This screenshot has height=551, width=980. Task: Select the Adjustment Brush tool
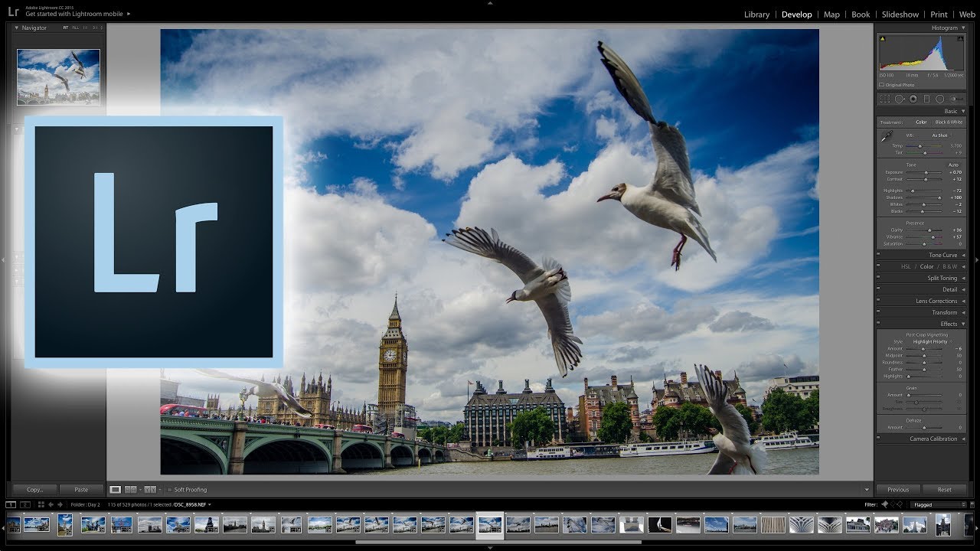tap(957, 99)
